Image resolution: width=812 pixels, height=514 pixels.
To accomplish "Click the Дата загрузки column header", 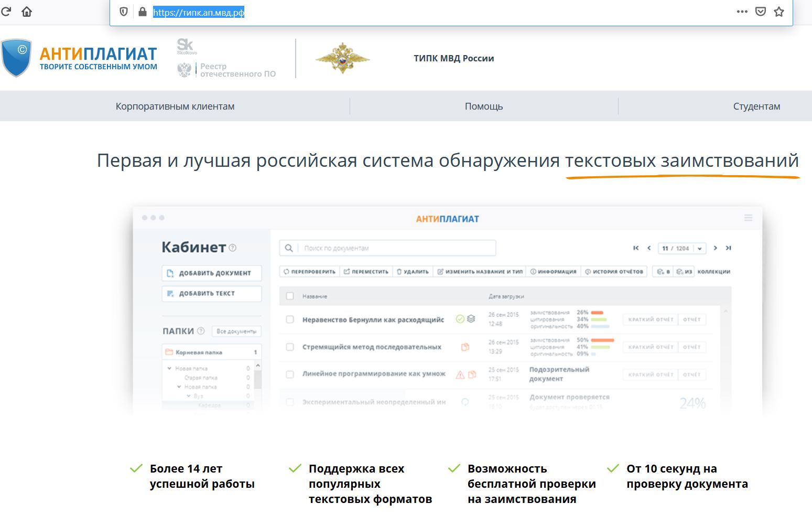I will pyautogui.click(x=506, y=296).
